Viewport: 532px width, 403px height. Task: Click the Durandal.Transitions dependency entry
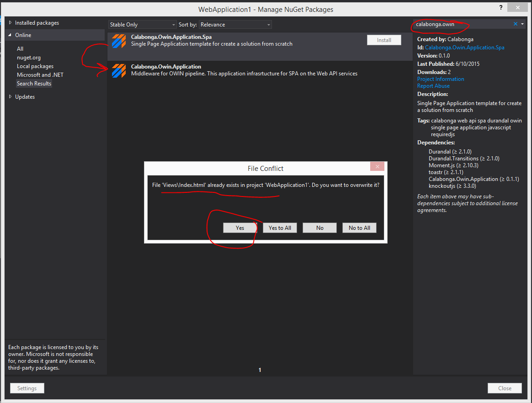click(x=464, y=159)
